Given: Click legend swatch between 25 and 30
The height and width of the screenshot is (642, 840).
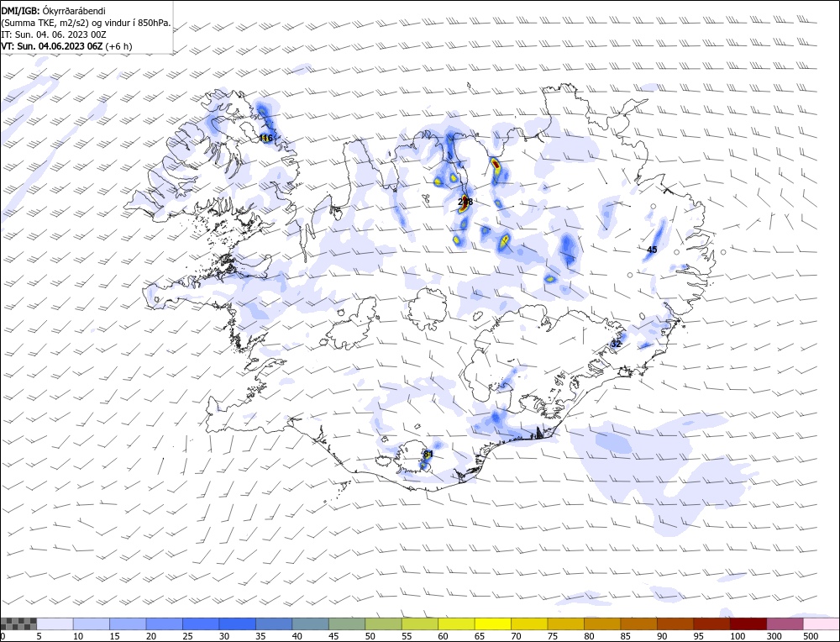Looking at the screenshot, I should coord(201,624).
